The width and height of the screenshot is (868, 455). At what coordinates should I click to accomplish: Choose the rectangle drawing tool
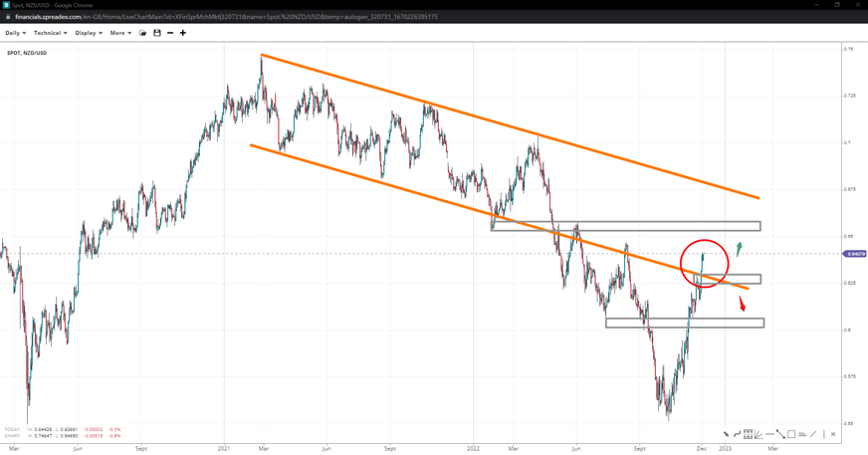point(791,434)
